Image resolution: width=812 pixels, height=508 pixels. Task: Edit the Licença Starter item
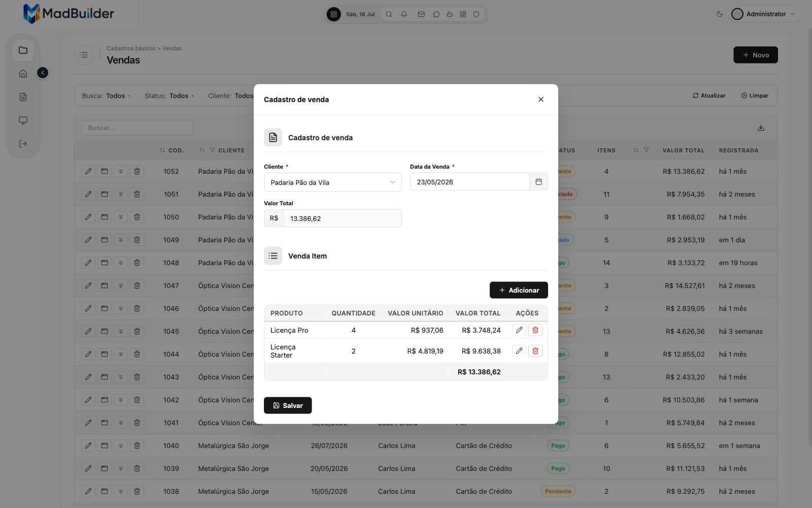click(519, 351)
